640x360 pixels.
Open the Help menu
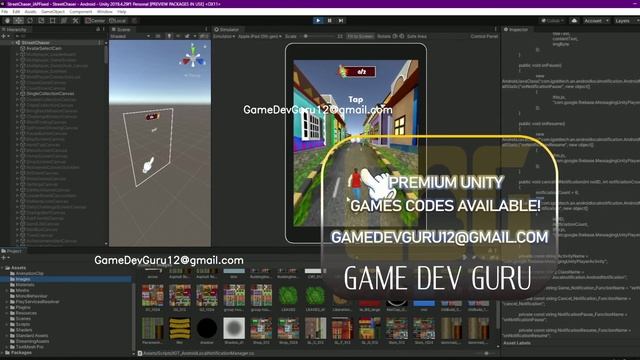pyautogui.click(x=122, y=12)
